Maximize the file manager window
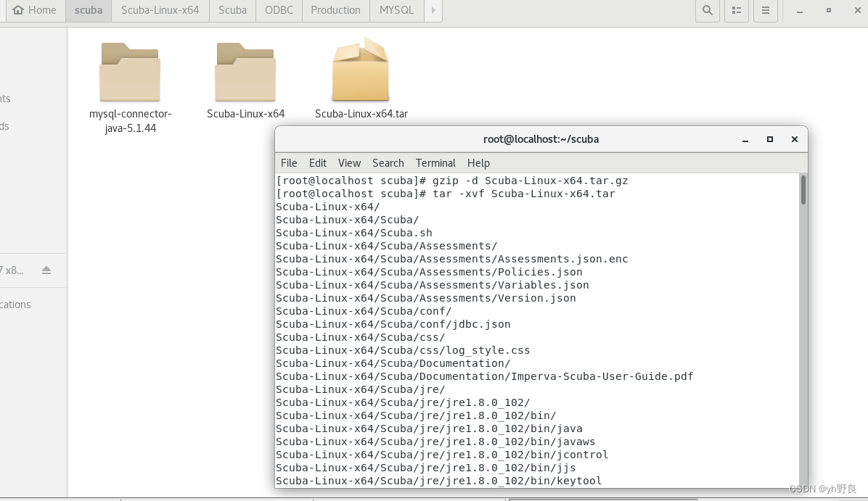868x501 pixels. click(829, 10)
